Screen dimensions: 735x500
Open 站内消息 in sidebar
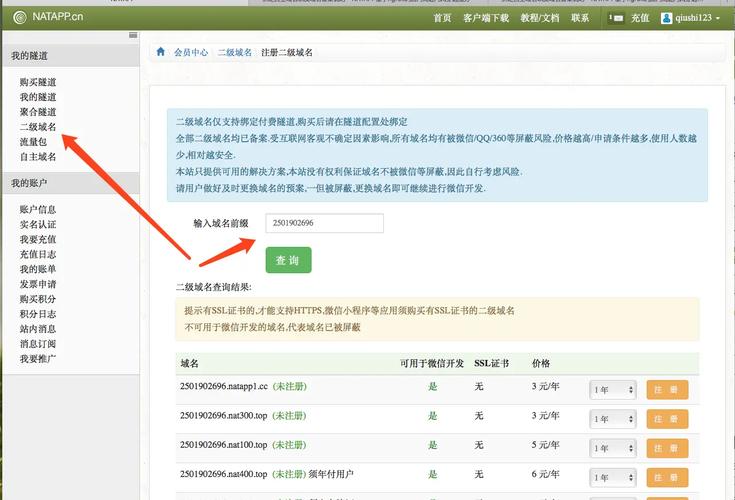(x=38, y=329)
